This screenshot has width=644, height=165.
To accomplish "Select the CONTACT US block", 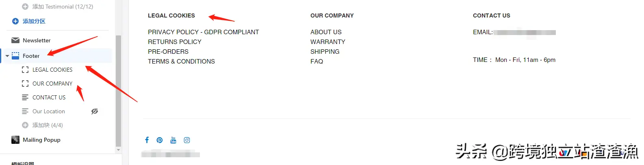I will (x=49, y=97).
